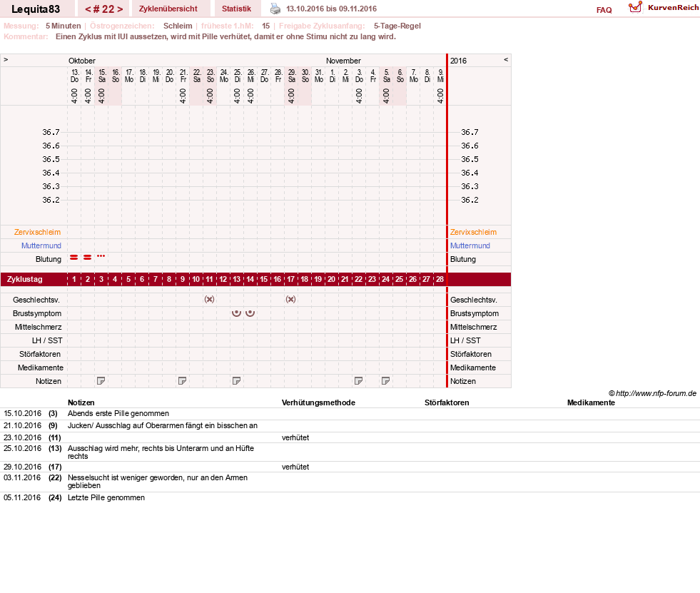Click the printer icon in the header
The width and height of the screenshot is (700, 593).
(x=275, y=9)
